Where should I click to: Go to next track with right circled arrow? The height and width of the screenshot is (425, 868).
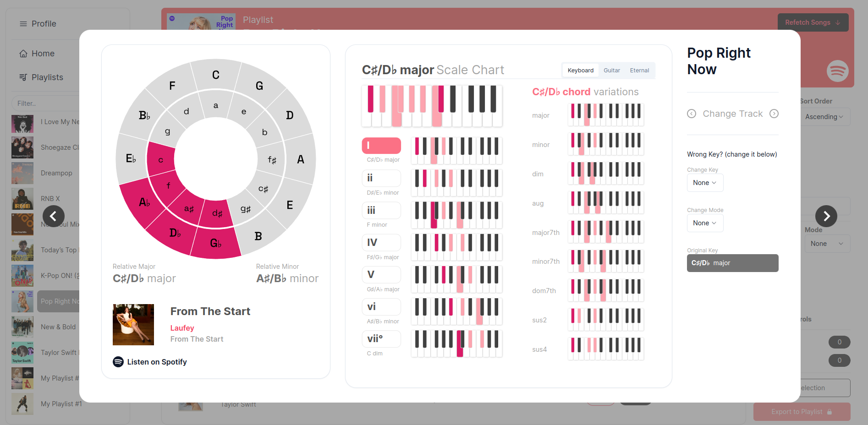tap(774, 114)
